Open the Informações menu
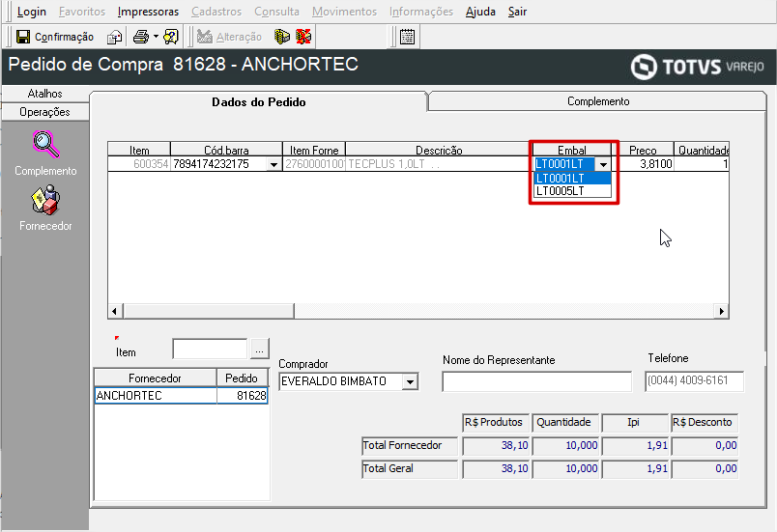777x532 pixels. pyautogui.click(x=421, y=12)
